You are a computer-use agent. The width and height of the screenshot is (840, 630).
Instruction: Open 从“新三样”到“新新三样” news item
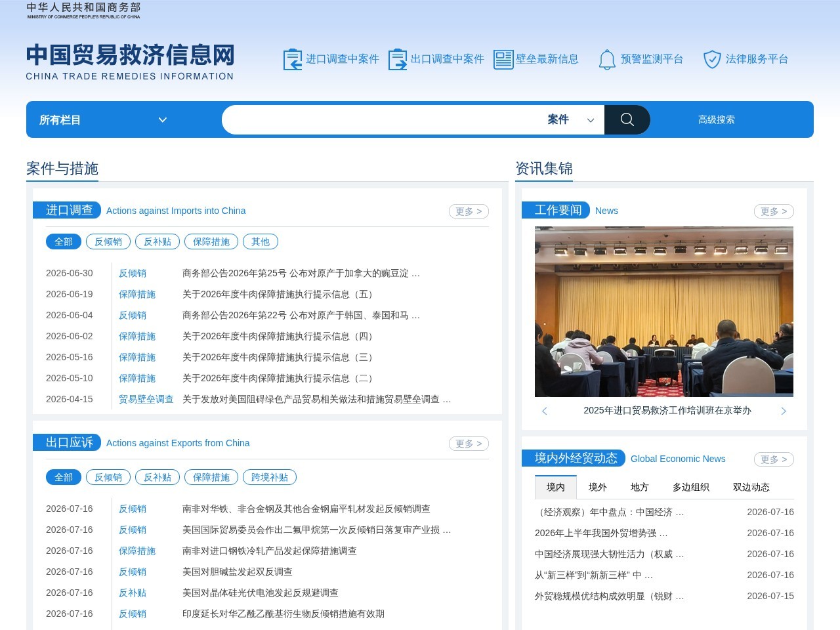click(594, 575)
